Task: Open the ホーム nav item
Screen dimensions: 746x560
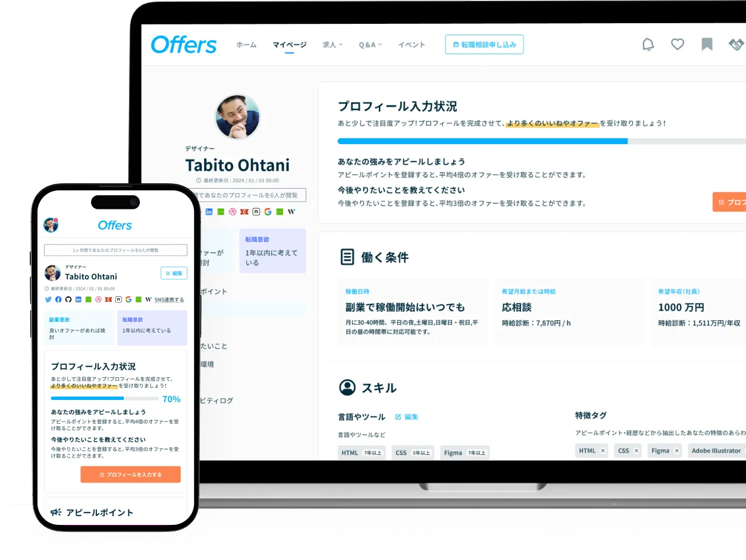Action: point(246,45)
